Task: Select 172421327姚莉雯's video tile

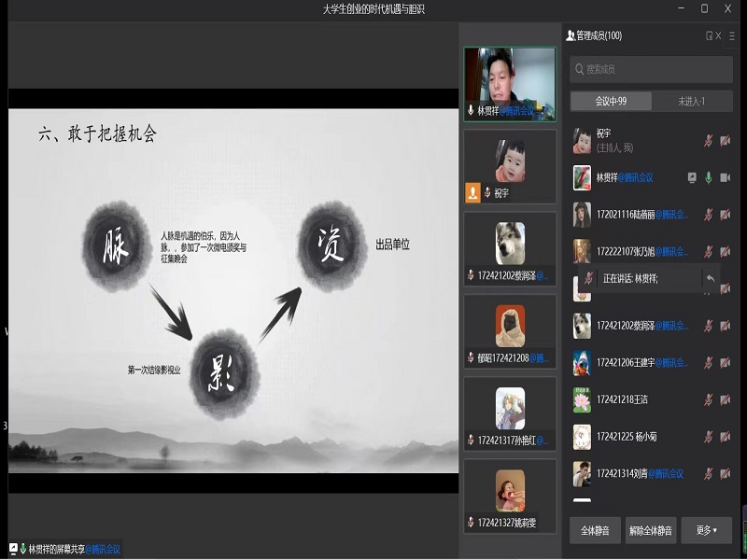Action: pos(510,496)
